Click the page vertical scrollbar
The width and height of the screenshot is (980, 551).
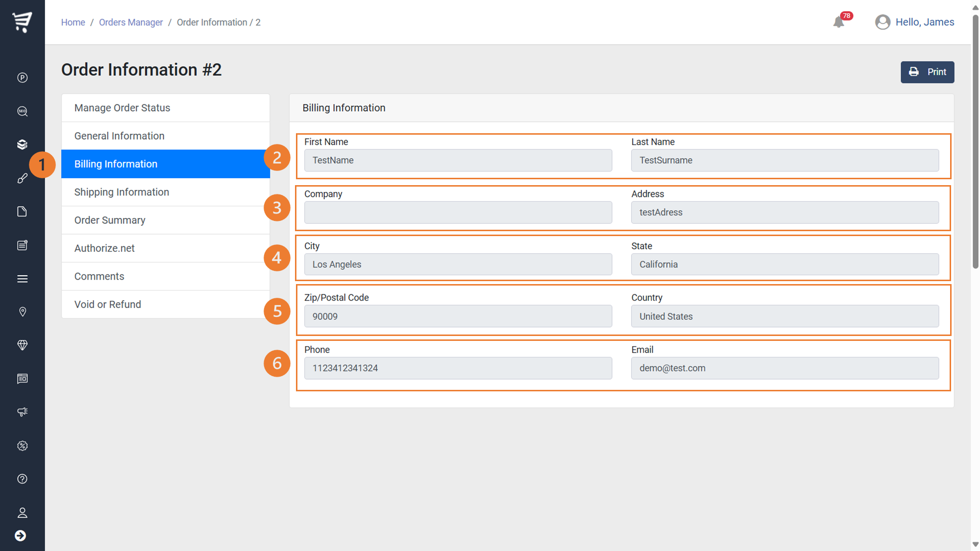[975, 142]
